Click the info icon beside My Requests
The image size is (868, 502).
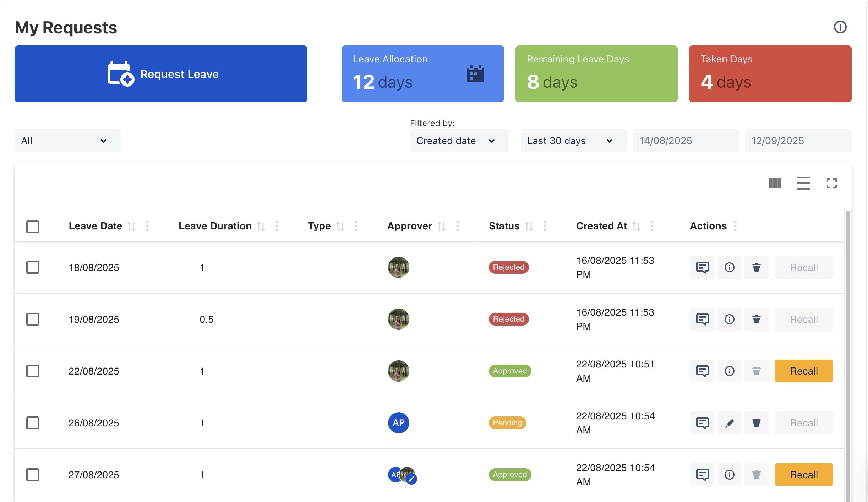[840, 27]
